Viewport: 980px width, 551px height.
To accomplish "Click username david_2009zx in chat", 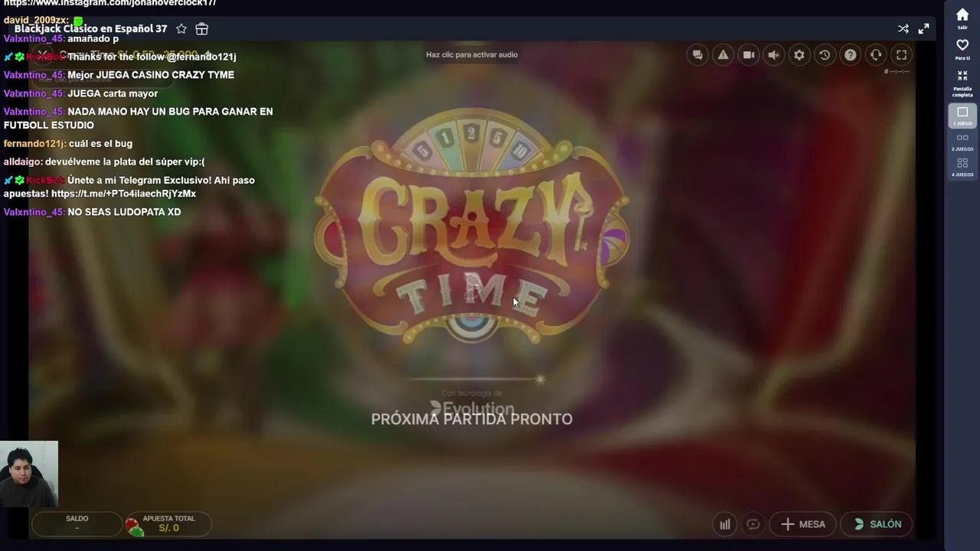I will click(x=36, y=20).
